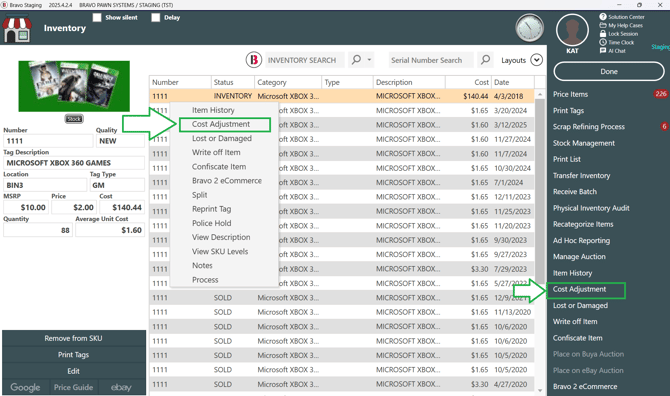Open Manage Auction in sidebar
670x396 pixels.
[x=579, y=257]
